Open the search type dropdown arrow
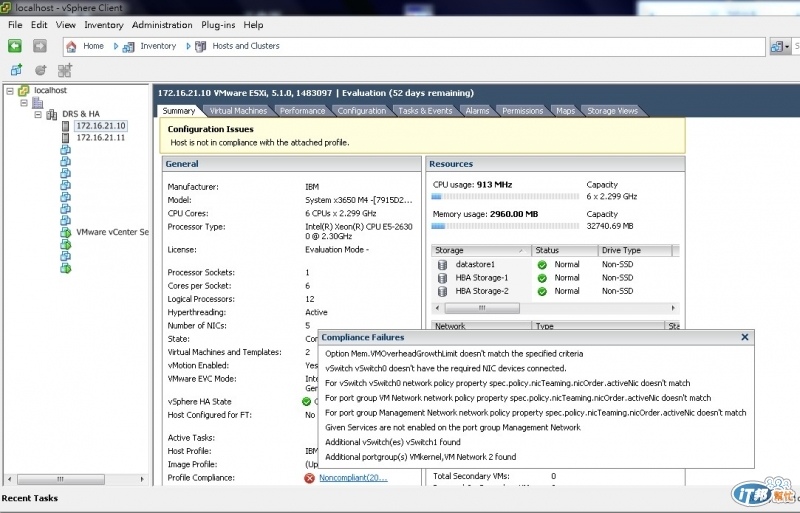Screen dimensions: 800x513 pyautogui.click(x=787, y=47)
